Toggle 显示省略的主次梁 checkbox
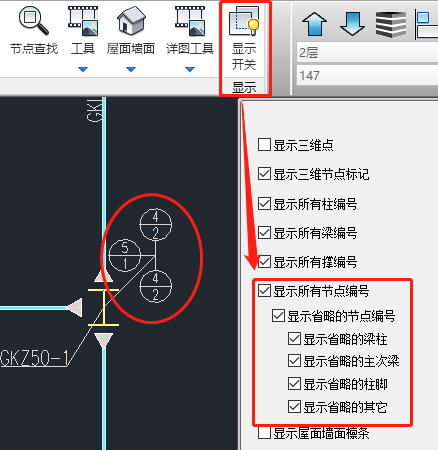438x450 pixels. tap(294, 361)
